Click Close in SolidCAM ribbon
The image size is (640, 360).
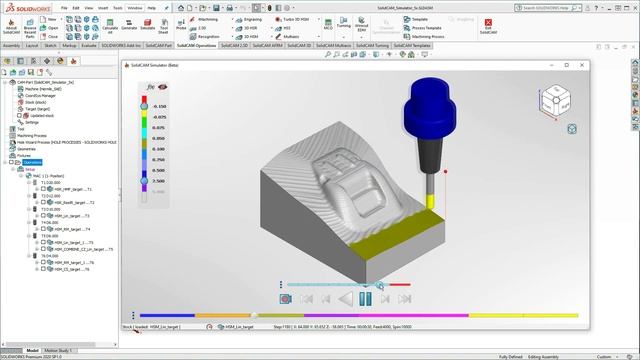(x=49, y=37)
